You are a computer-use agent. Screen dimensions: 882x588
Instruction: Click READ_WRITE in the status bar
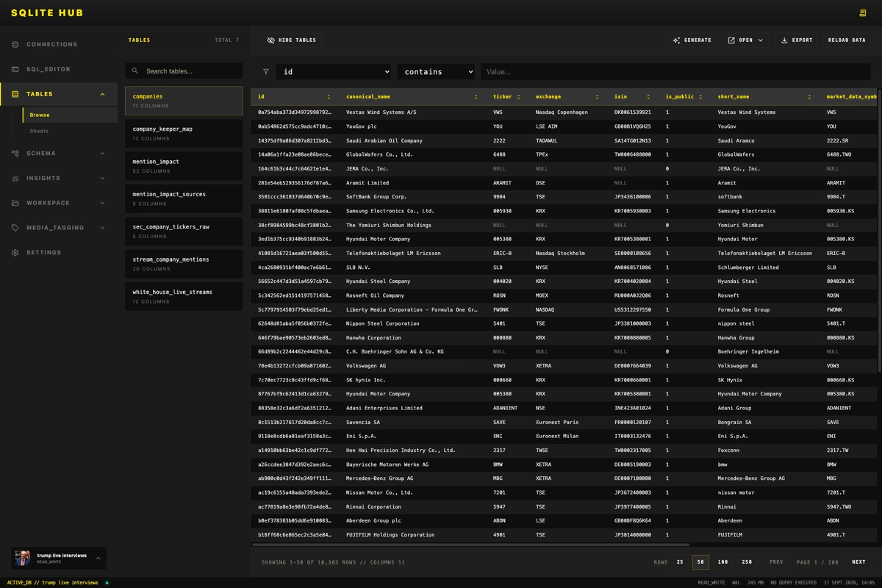(x=711, y=583)
